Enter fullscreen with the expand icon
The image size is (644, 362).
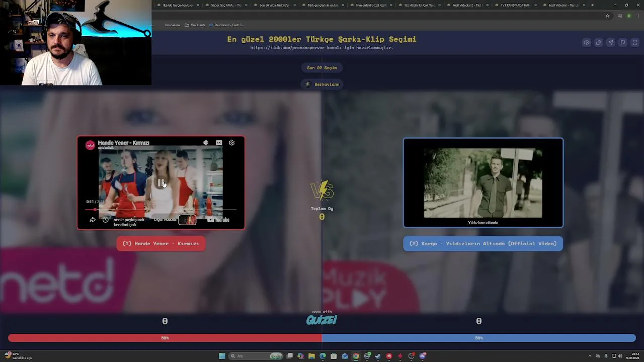pos(635,43)
